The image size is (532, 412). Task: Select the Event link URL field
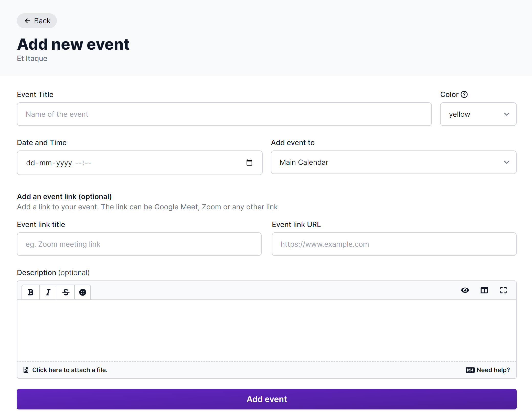coord(393,244)
